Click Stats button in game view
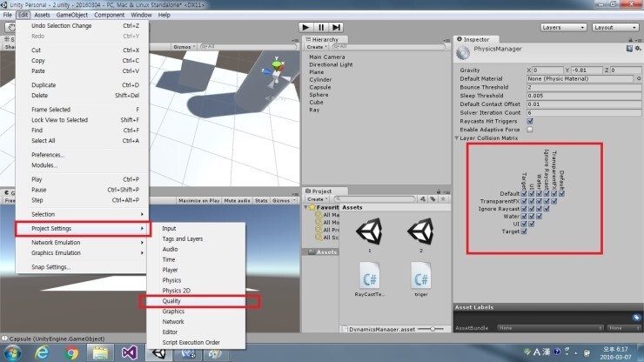644x362 pixels. click(261, 200)
